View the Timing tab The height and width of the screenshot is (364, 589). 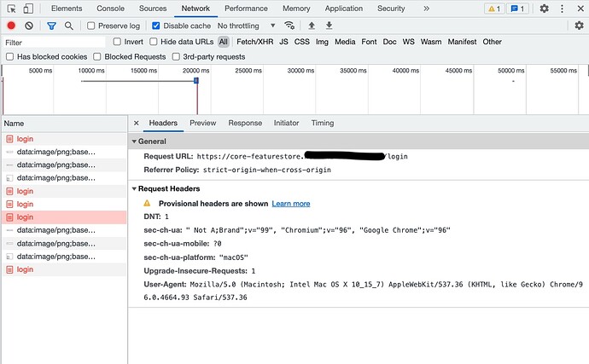[323, 123]
